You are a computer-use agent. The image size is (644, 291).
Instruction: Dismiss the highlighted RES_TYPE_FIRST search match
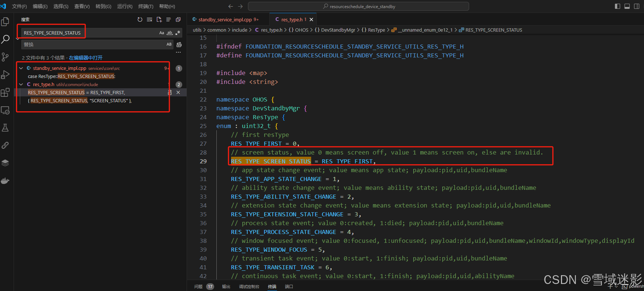(x=178, y=92)
